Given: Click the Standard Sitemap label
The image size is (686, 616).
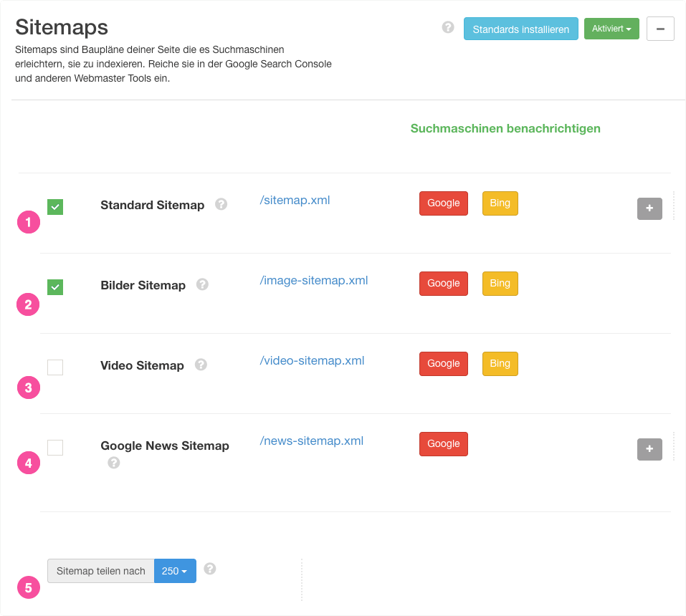Looking at the screenshot, I should coord(152,205).
